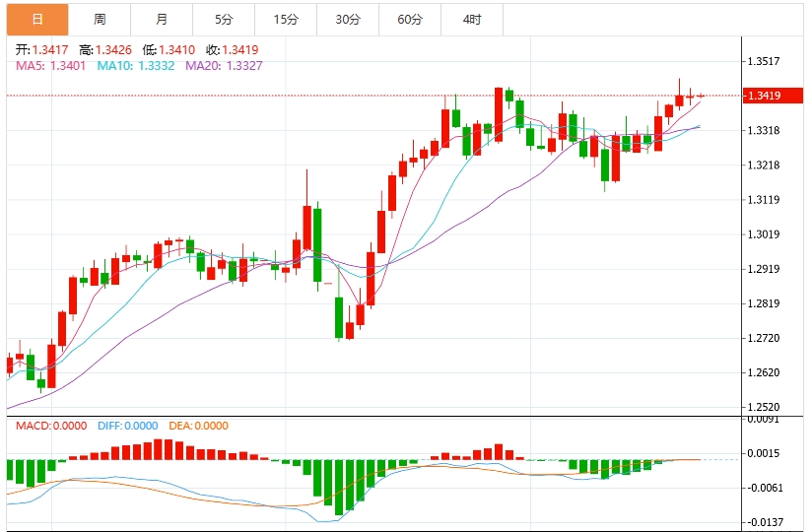
Task: Open the 4时 four-hour tab
Action: point(472,20)
